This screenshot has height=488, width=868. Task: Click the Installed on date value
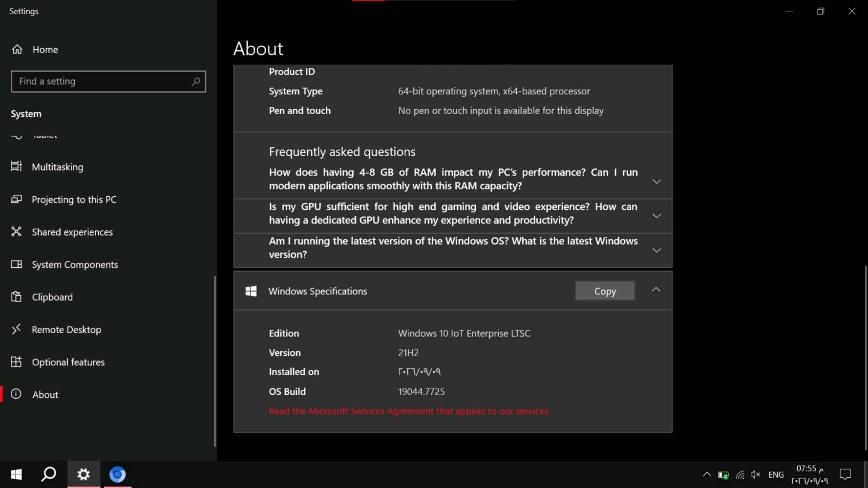point(419,372)
